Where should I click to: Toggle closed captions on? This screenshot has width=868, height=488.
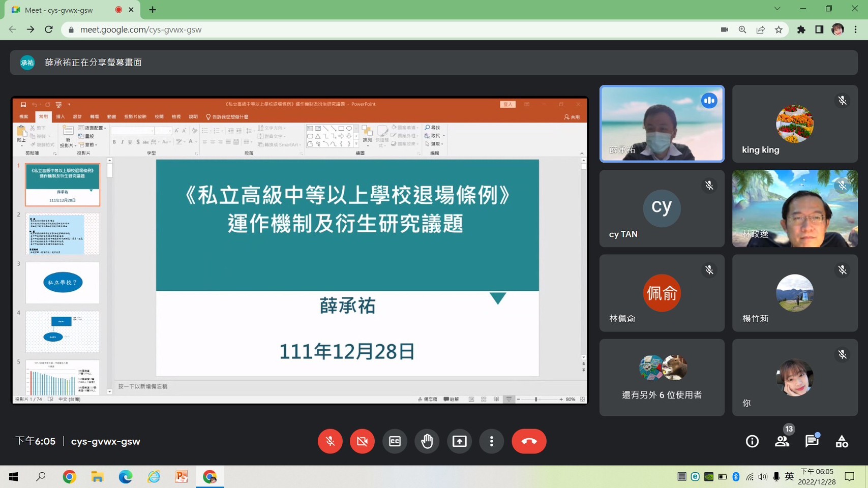[395, 441]
